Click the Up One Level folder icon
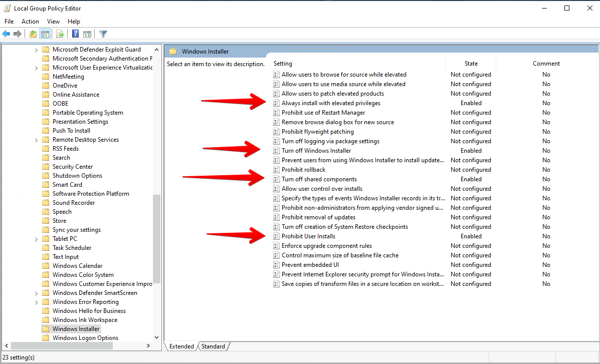 [x=33, y=34]
